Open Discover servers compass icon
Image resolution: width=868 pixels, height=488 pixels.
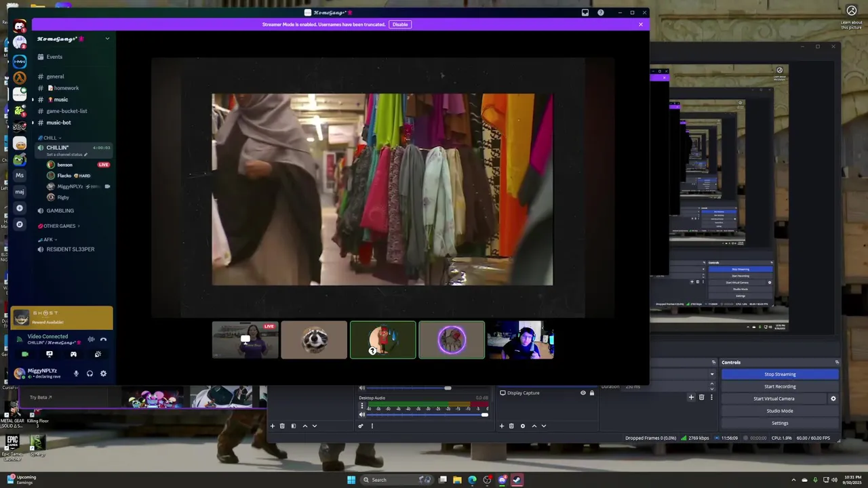20,224
